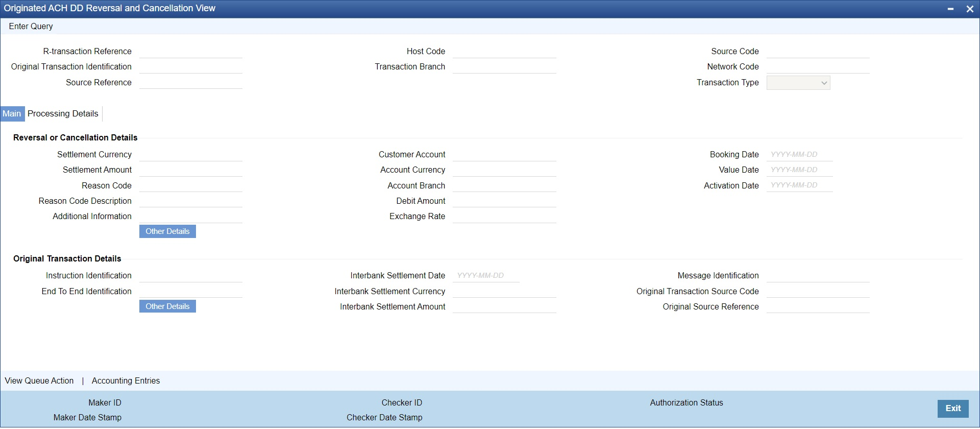Select the Interbank Settlement Currency field
980x429 pixels.
(504, 292)
